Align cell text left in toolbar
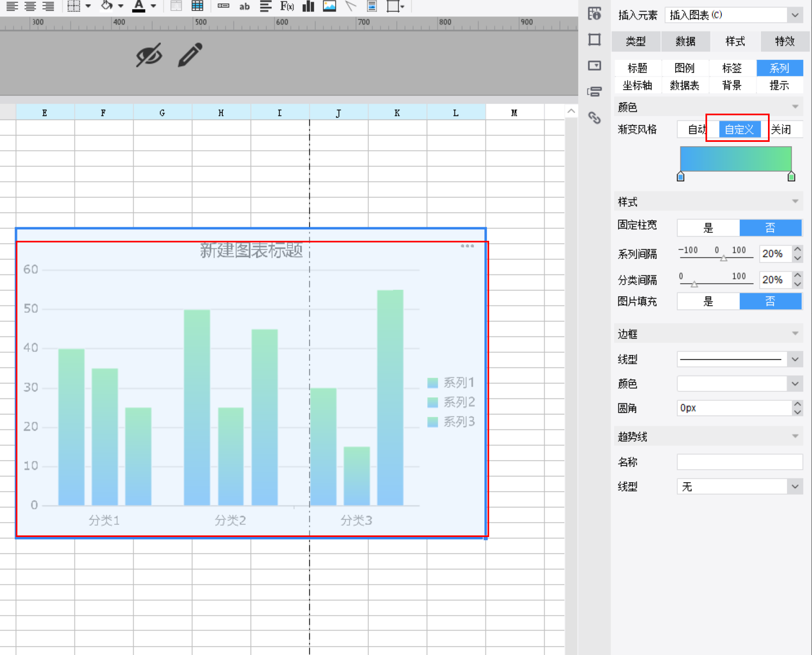The height and width of the screenshot is (655, 812). 12,6
